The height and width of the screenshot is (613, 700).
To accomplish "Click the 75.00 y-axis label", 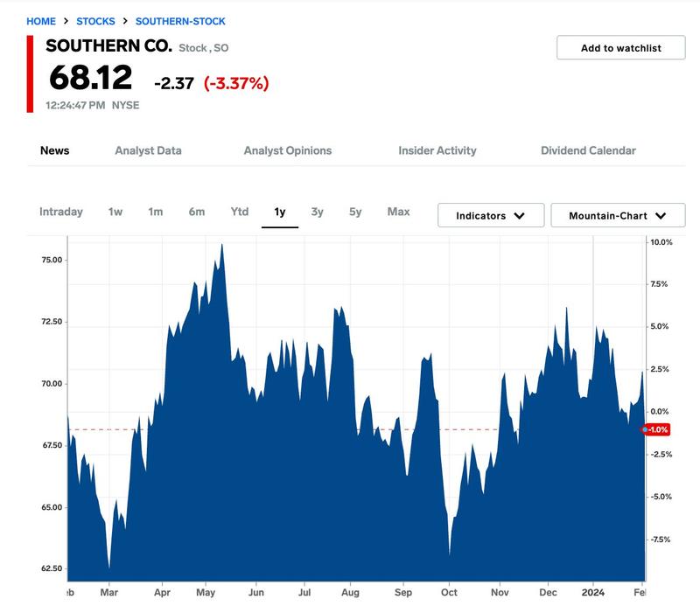I will [x=52, y=260].
